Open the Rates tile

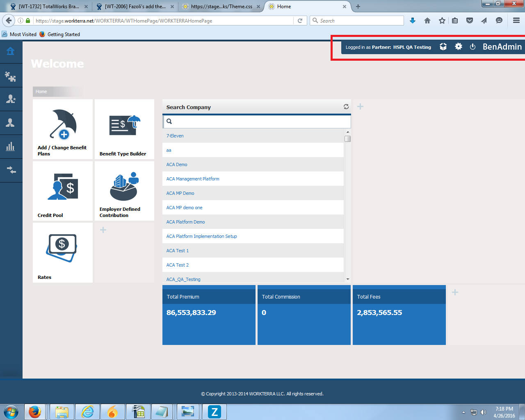click(63, 253)
